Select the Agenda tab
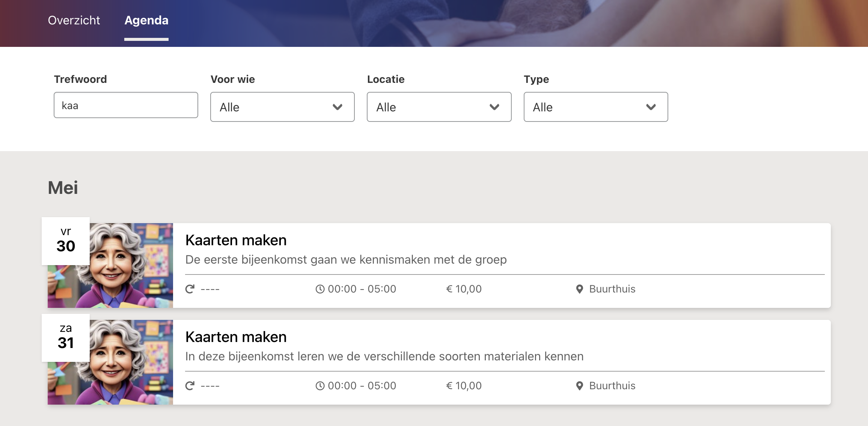Screen dimensions: 868x426 (146, 20)
